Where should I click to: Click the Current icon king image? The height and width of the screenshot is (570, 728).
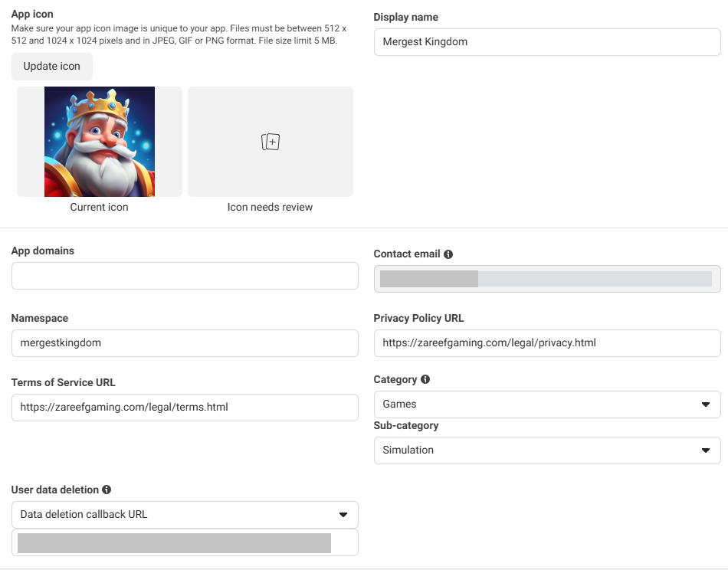(x=99, y=141)
